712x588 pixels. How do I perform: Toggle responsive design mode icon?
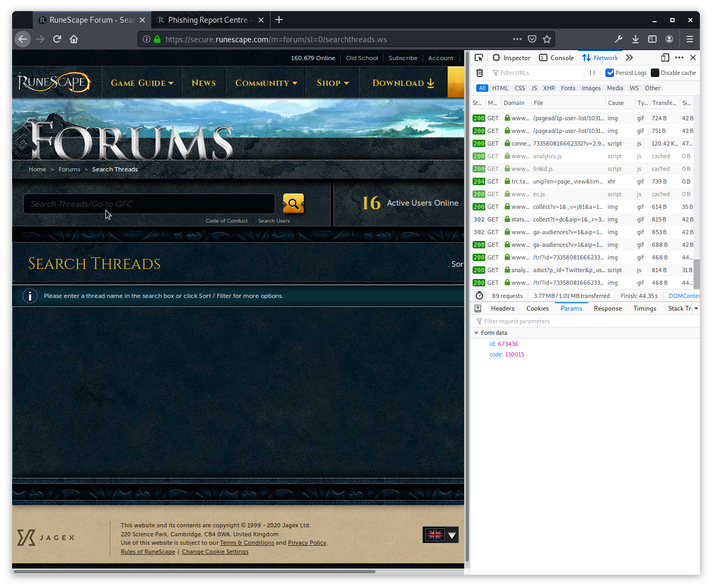pyautogui.click(x=665, y=58)
